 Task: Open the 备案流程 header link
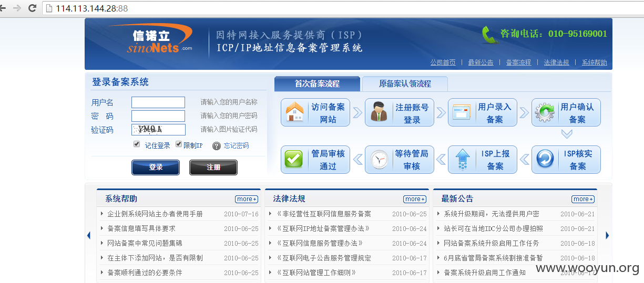[x=518, y=62]
